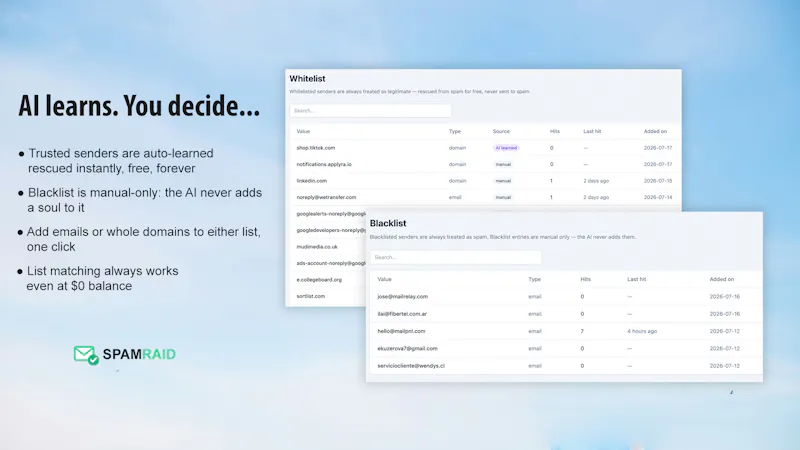The height and width of the screenshot is (450, 800).
Task: Click the 'AI learned' source badge
Action: (x=506, y=148)
